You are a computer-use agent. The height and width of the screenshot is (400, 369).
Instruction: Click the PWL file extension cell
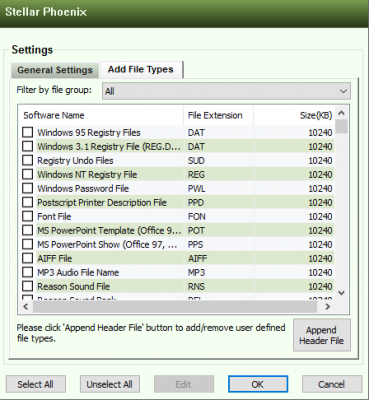pos(218,189)
